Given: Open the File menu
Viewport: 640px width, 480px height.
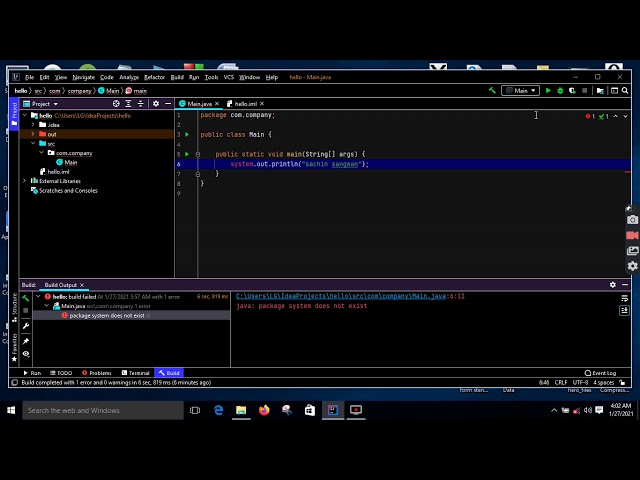Looking at the screenshot, I should 29,77.
